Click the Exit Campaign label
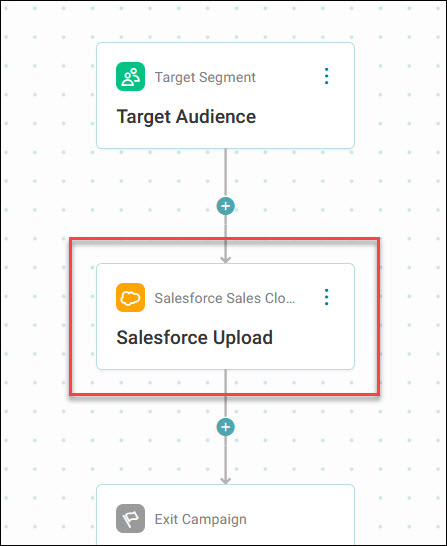Viewport: 447px width, 546px height. (201, 520)
